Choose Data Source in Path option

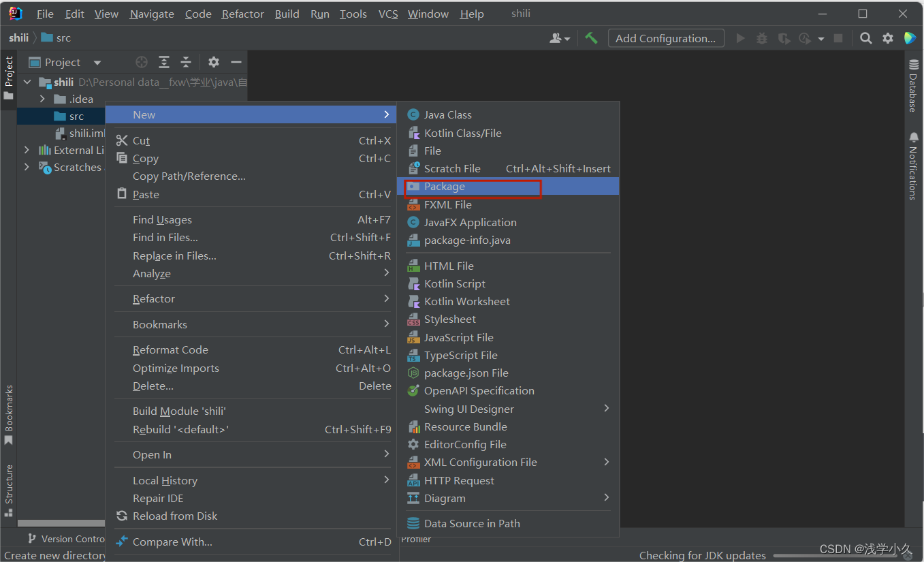click(507, 523)
